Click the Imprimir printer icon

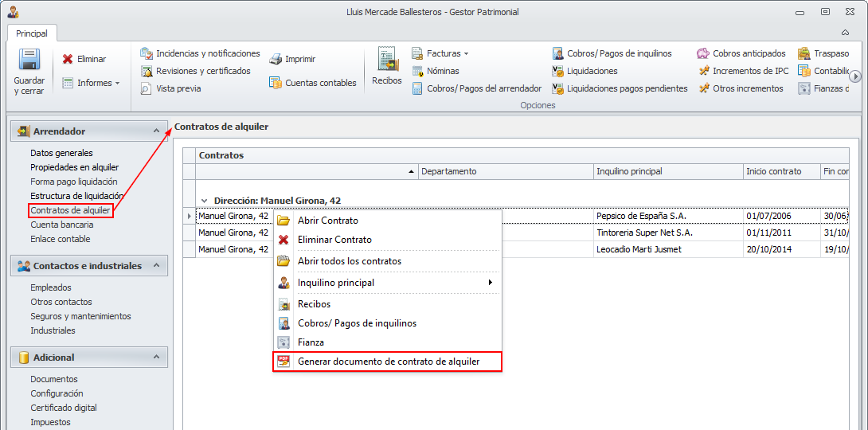[276, 59]
